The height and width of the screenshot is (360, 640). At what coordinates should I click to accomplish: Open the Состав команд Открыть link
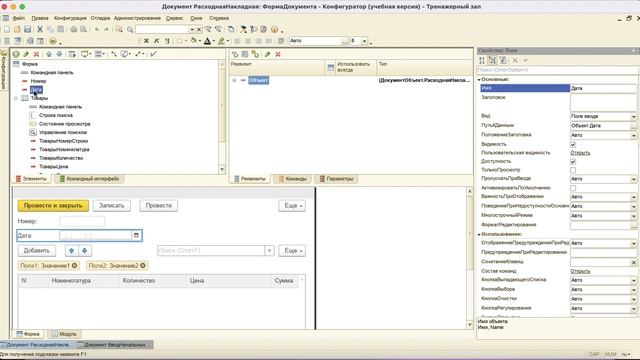click(580, 271)
